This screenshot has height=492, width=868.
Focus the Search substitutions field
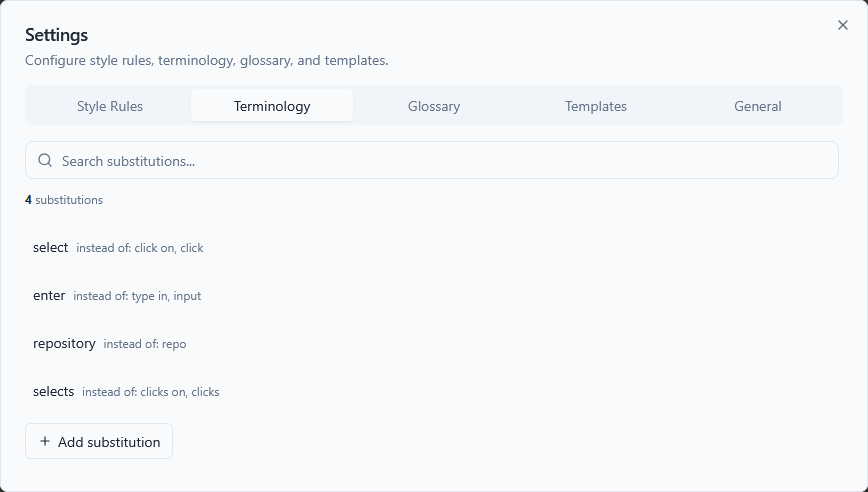[440, 160]
